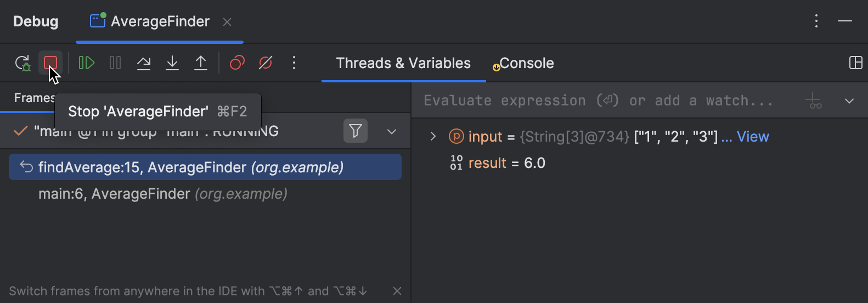Click the Step Into icon
This screenshot has height=303, width=868.
172,63
